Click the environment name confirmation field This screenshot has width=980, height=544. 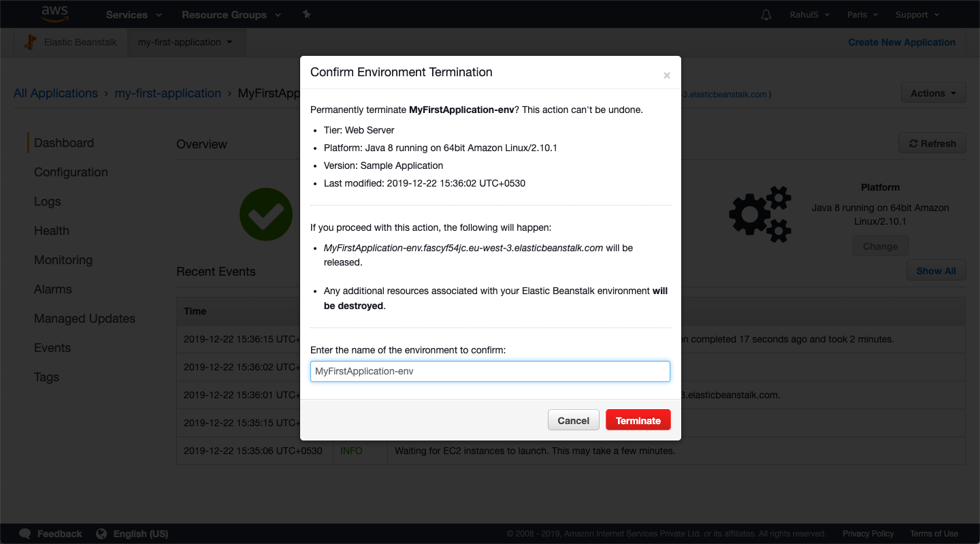tap(489, 371)
